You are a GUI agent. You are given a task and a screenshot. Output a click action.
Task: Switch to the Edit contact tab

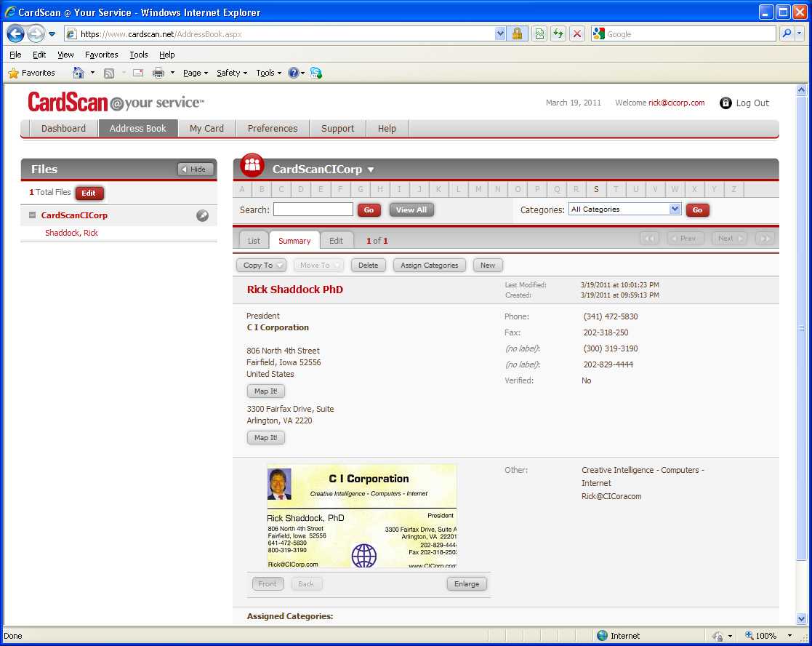(x=336, y=241)
